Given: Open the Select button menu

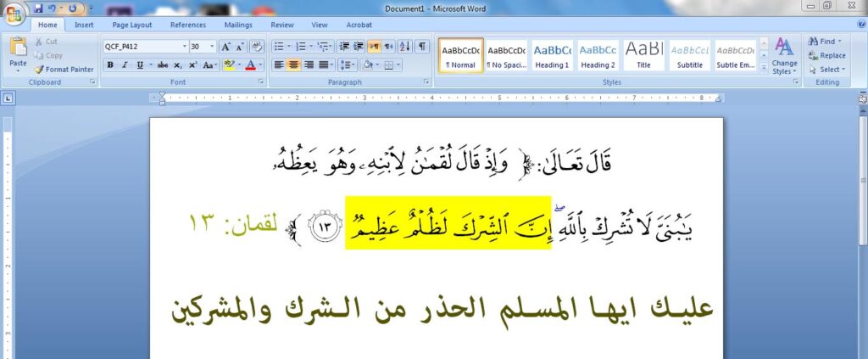Looking at the screenshot, I should coord(827,70).
